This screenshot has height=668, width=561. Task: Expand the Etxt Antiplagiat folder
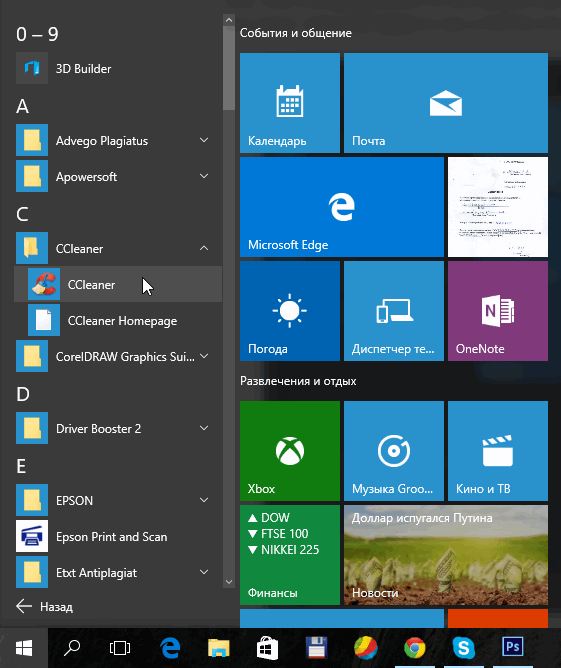(204, 572)
